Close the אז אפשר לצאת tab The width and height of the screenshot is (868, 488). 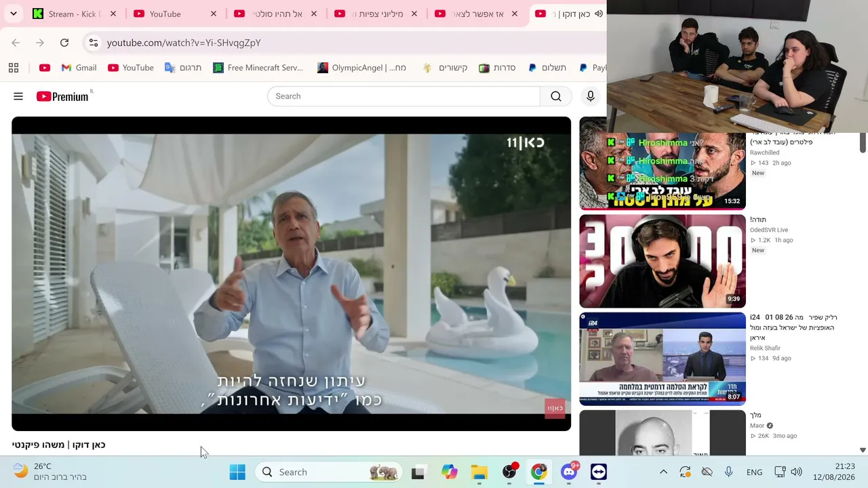[515, 14]
